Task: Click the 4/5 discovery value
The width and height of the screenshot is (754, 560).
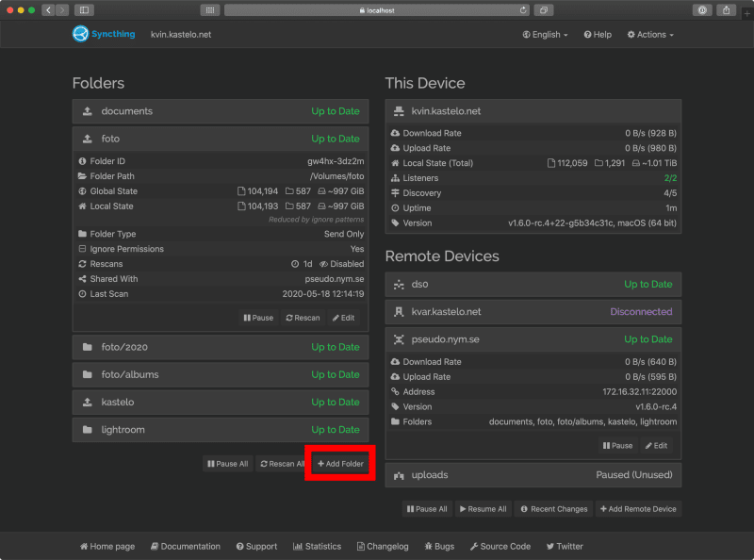Action: coord(670,193)
